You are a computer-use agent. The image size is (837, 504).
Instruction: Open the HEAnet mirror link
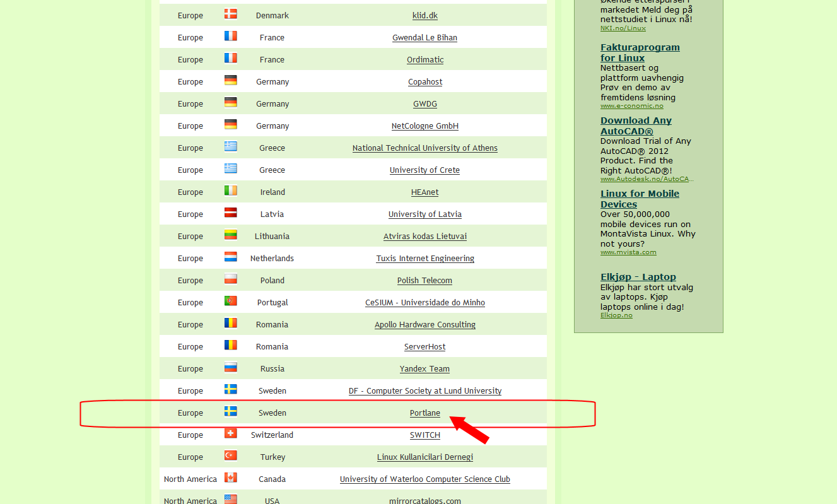(425, 192)
